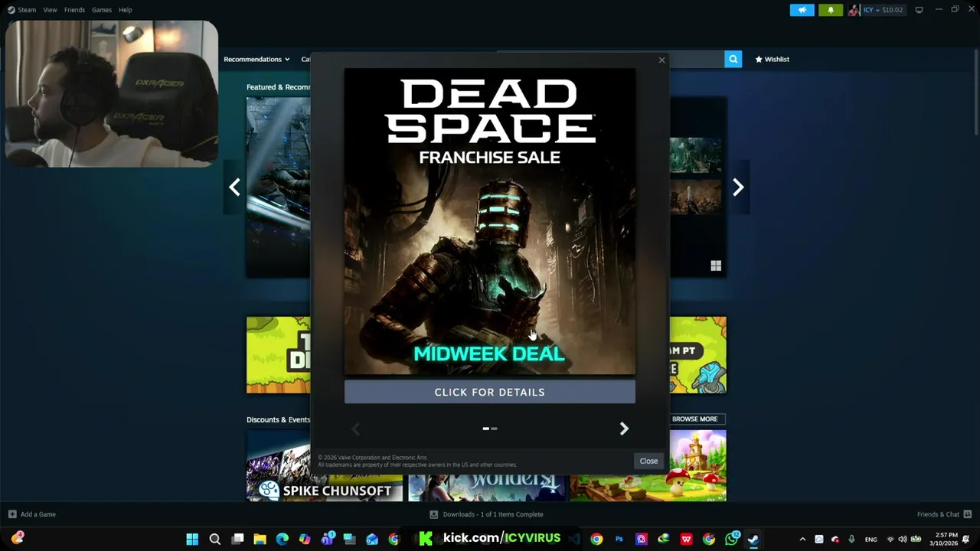
Task: Open the Games menu
Action: [101, 10]
